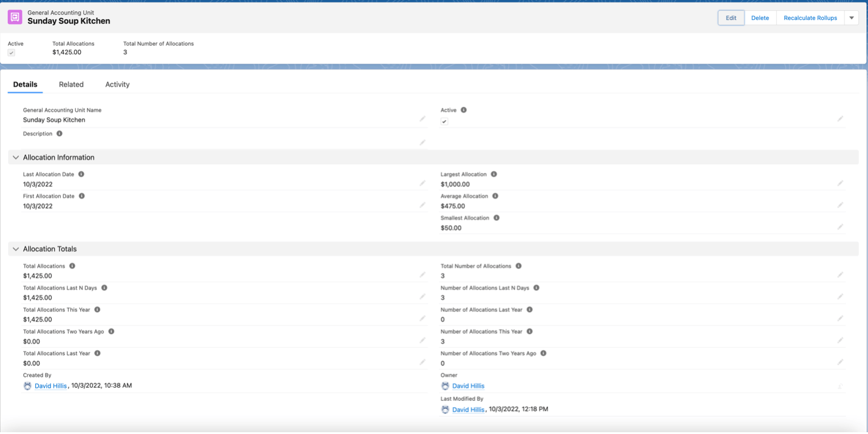Viewport: 868px width, 434px height.
Task: Open info icon beside Smallest Allocation
Action: click(497, 218)
